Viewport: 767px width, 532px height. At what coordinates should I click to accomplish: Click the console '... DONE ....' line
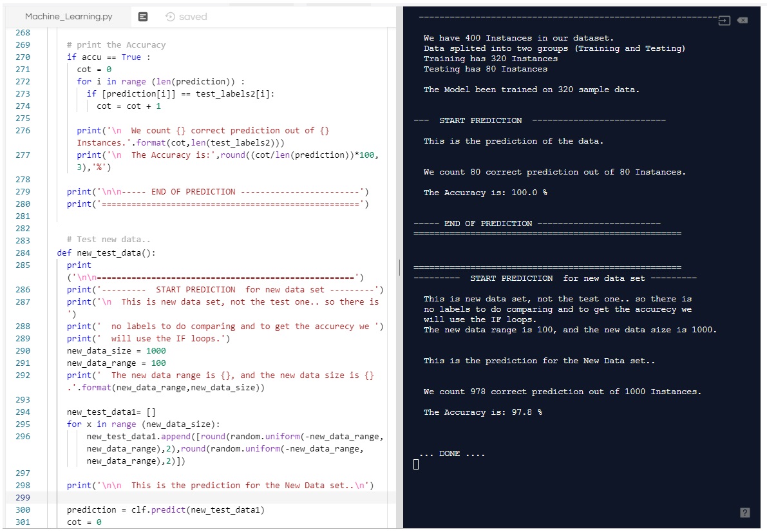tap(452, 453)
